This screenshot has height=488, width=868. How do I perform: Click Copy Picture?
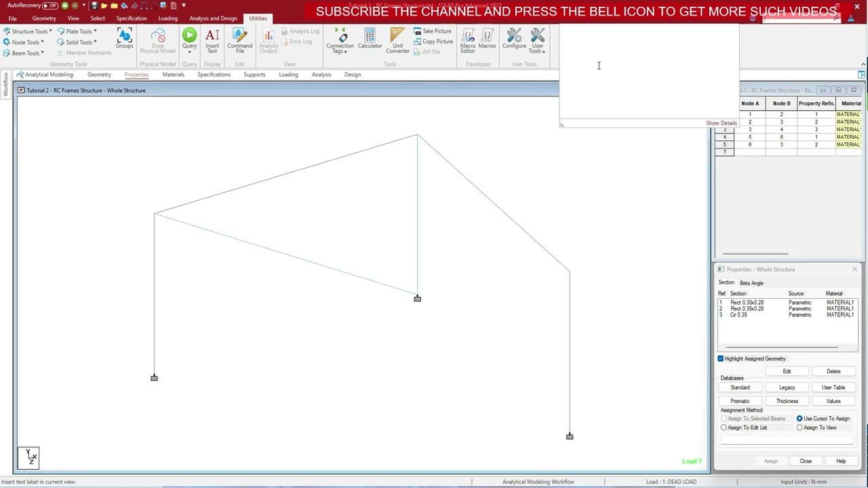[x=433, y=41]
